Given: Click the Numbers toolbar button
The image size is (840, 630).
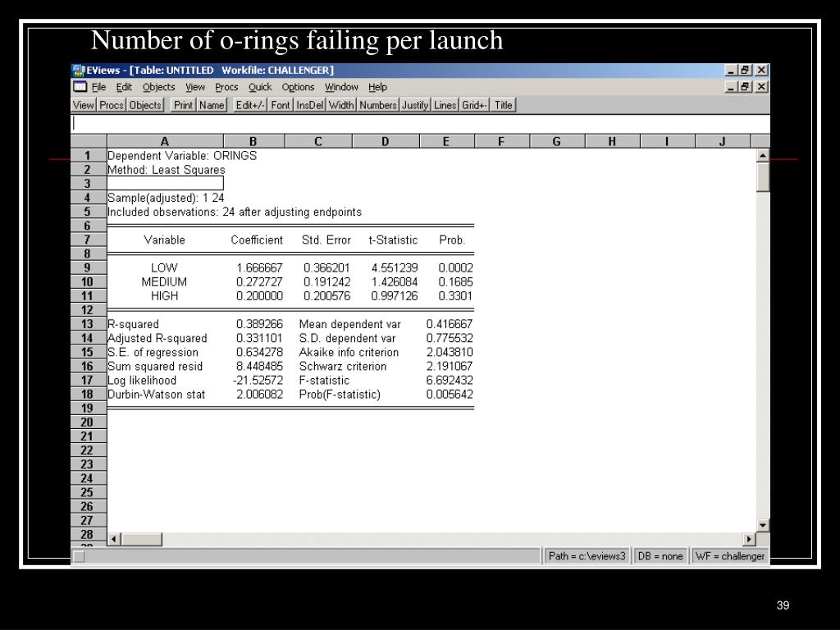Looking at the screenshot, I should [377, 105].
